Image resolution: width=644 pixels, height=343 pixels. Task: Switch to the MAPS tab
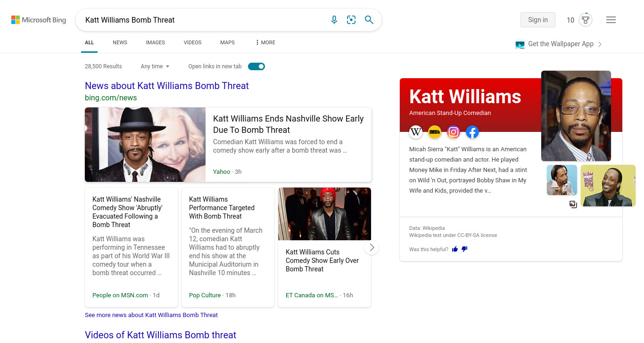pyautogui.click(x=227, y=42)
